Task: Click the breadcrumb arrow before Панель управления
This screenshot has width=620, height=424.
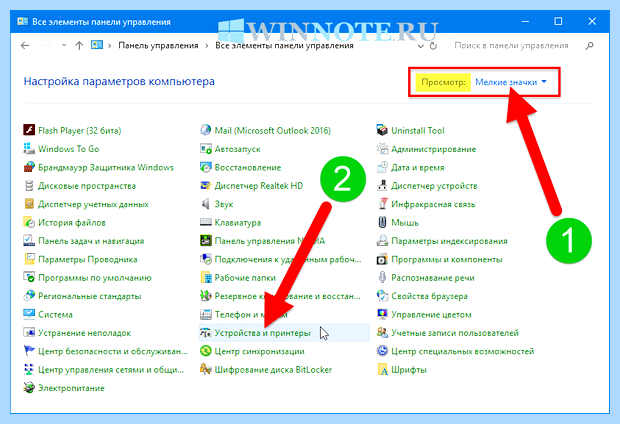Action: point(110,46)
